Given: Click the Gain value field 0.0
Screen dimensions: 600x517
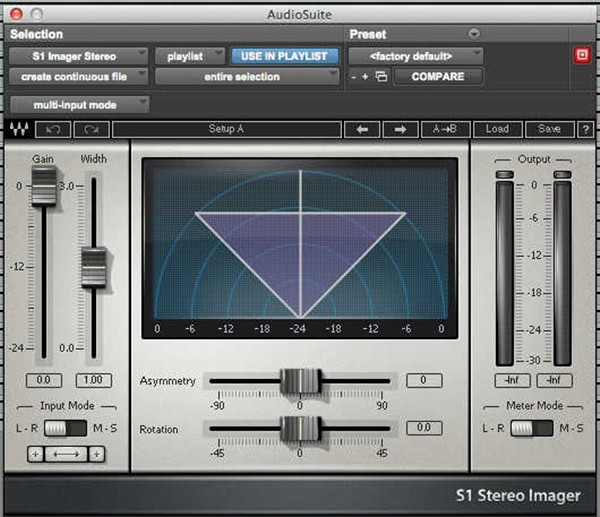Looking at the screenshot, I should tap(44, 380).
